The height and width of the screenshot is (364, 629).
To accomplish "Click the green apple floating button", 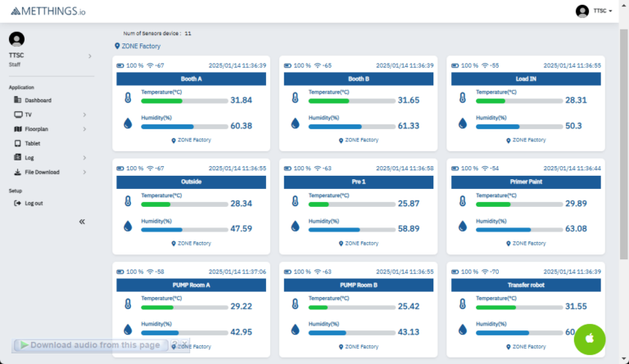I will pyautogui.click(x=590, y=338).
